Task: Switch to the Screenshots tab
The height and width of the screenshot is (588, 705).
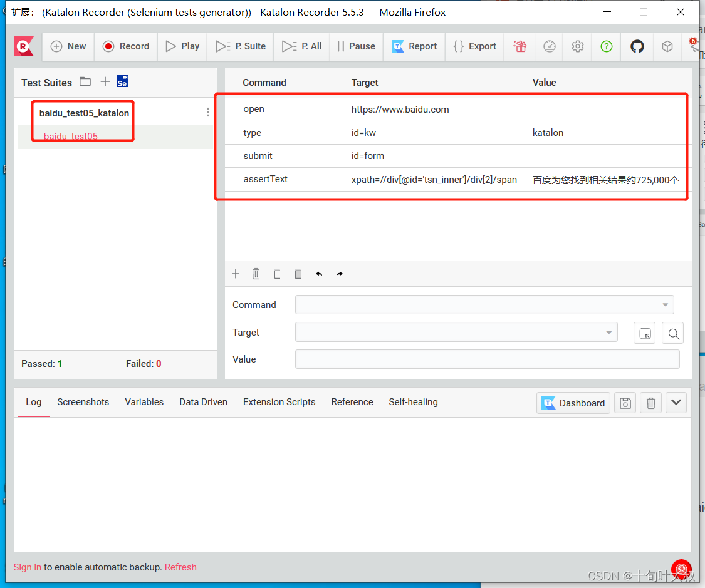Action: (83, 402)
